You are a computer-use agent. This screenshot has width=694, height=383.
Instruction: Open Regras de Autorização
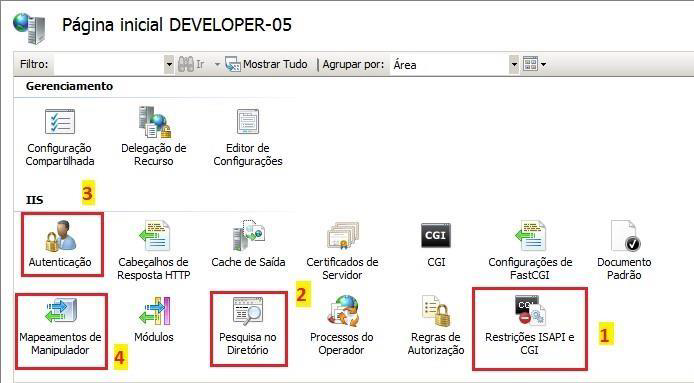point(436,326)
